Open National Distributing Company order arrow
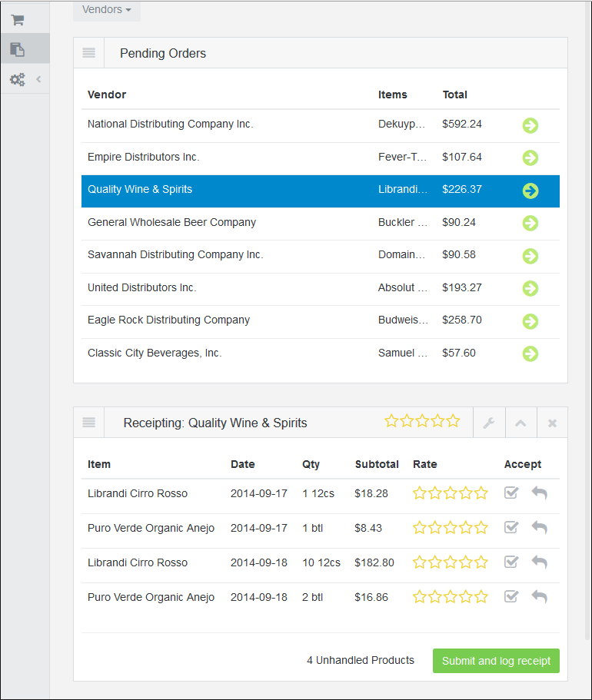The image size is (592, 700). pos(530,125)
